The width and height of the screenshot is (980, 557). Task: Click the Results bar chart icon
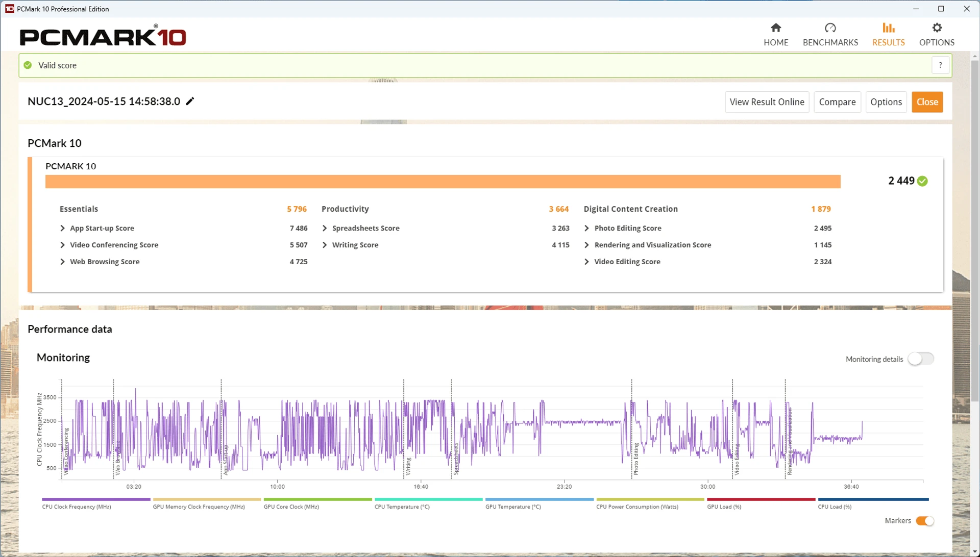(x=888, y=28)
